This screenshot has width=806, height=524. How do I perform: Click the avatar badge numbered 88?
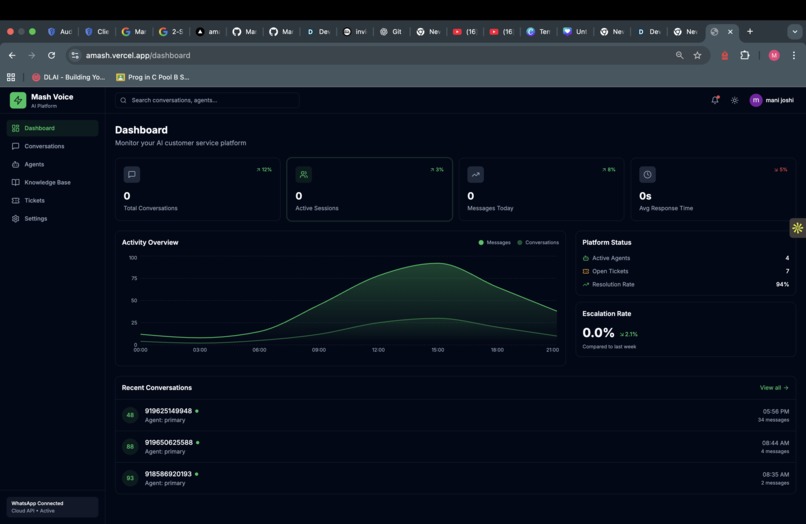130,446
